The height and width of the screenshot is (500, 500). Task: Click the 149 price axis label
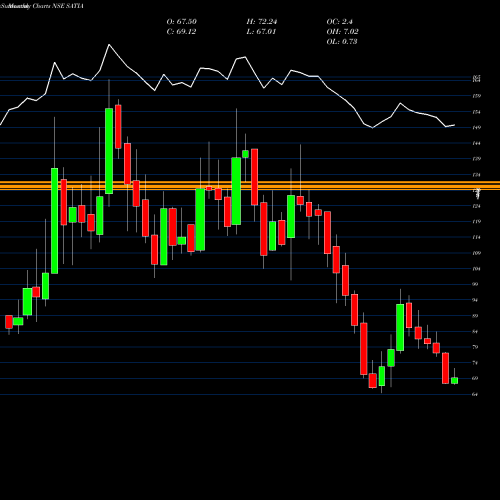click(x=477, y=127)
